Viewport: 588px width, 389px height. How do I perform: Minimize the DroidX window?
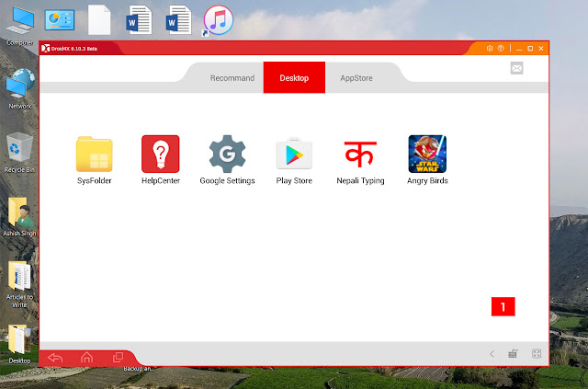519,49
